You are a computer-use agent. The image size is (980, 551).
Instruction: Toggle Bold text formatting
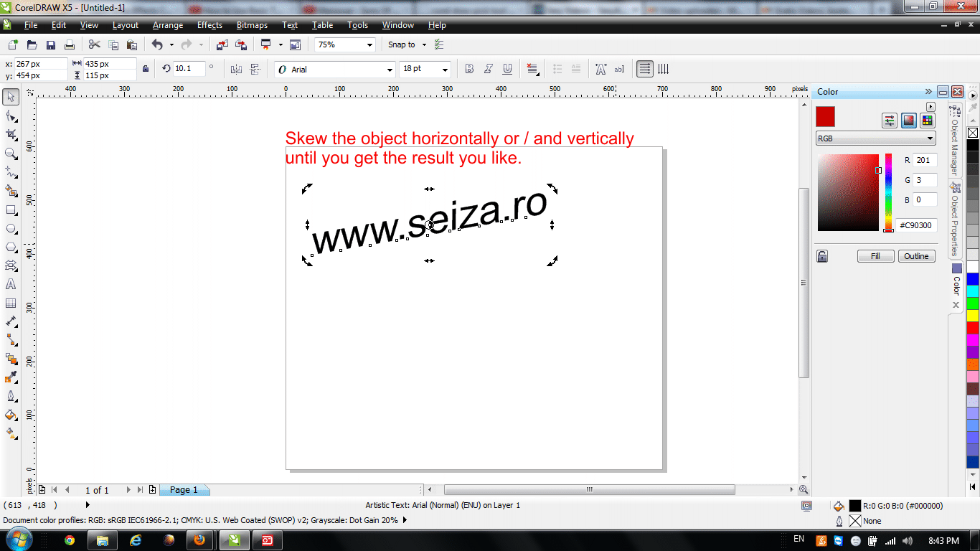(x=469, y=69)
